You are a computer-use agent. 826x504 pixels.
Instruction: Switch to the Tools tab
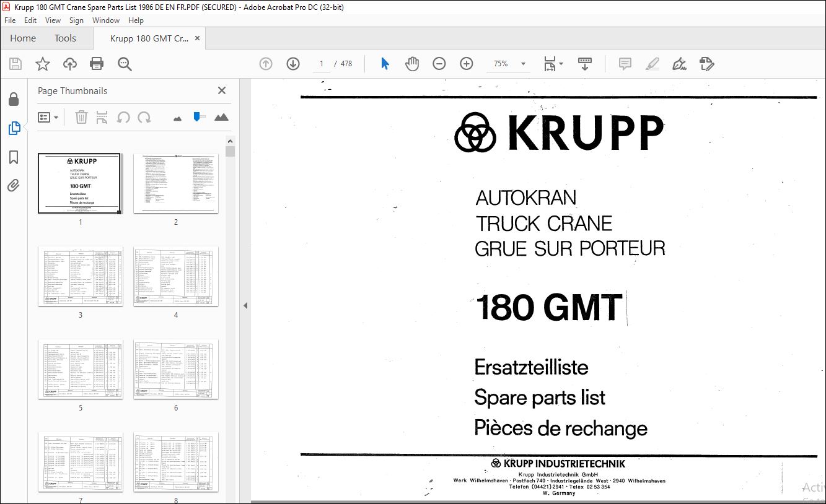pyautogui.click(x=65, y=38)
